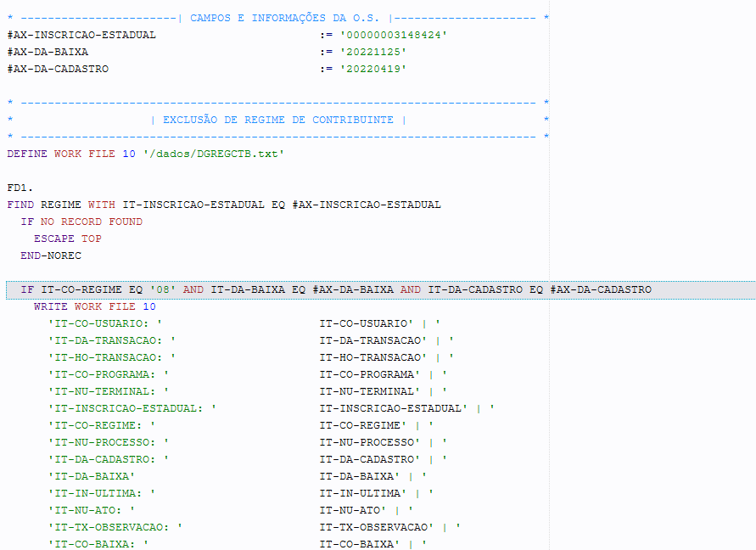Click the '20220419' date literal
The height and width of the screenshot is (550, 756).
(x=372, y=69)
